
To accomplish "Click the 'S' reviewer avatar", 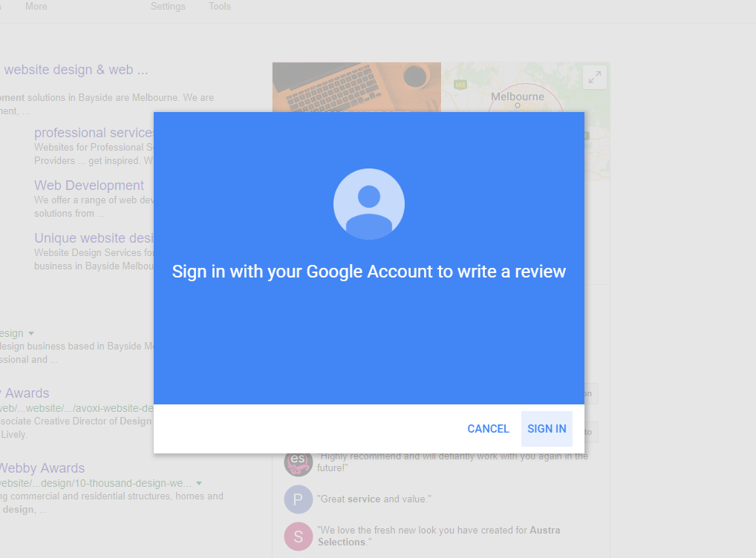I will coord(298,536).
